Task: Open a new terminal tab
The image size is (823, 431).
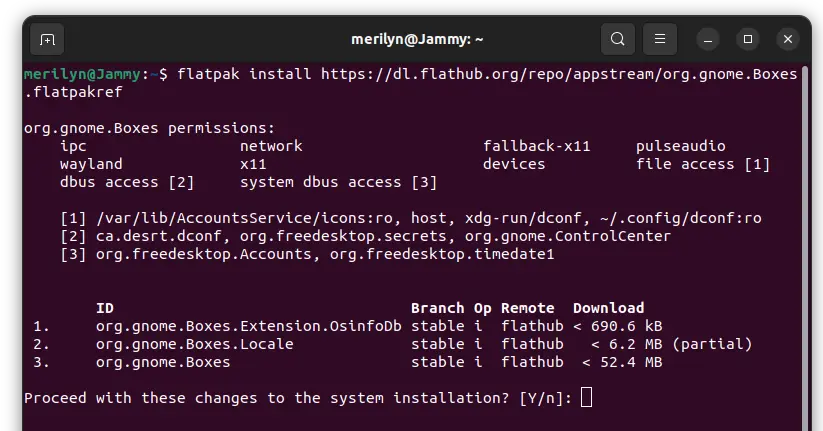Action: click(x=46, y=40)
